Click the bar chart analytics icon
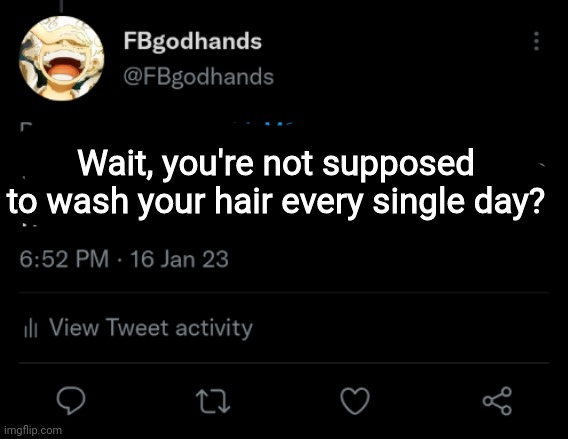 30,328
